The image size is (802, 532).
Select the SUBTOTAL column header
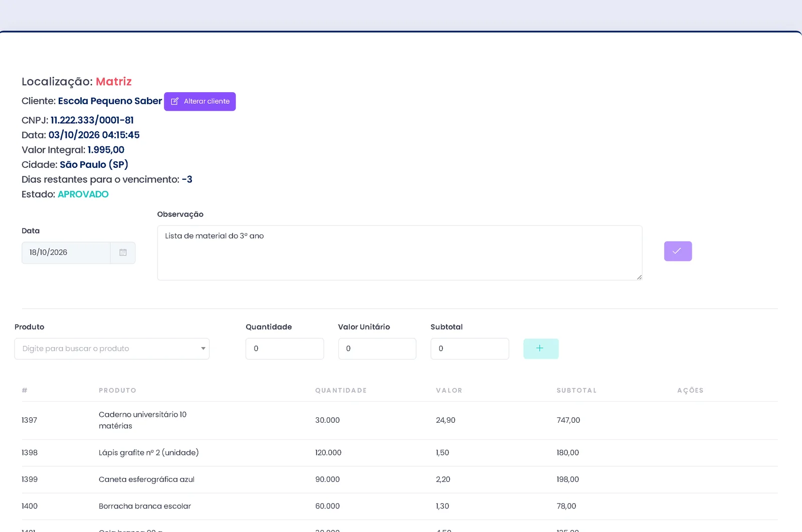pos(576,390)
